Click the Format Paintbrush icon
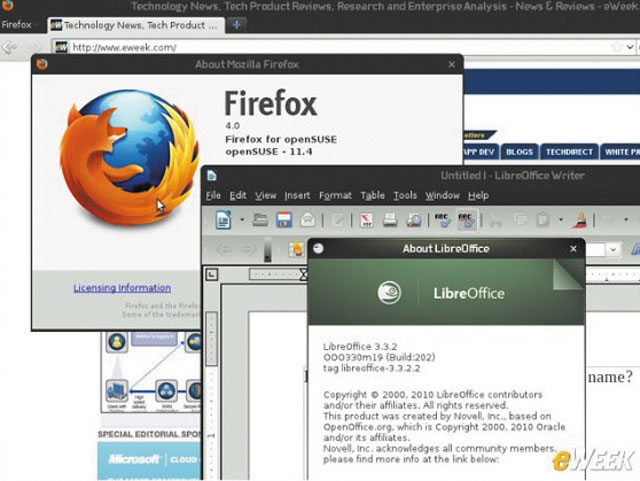 579,220
